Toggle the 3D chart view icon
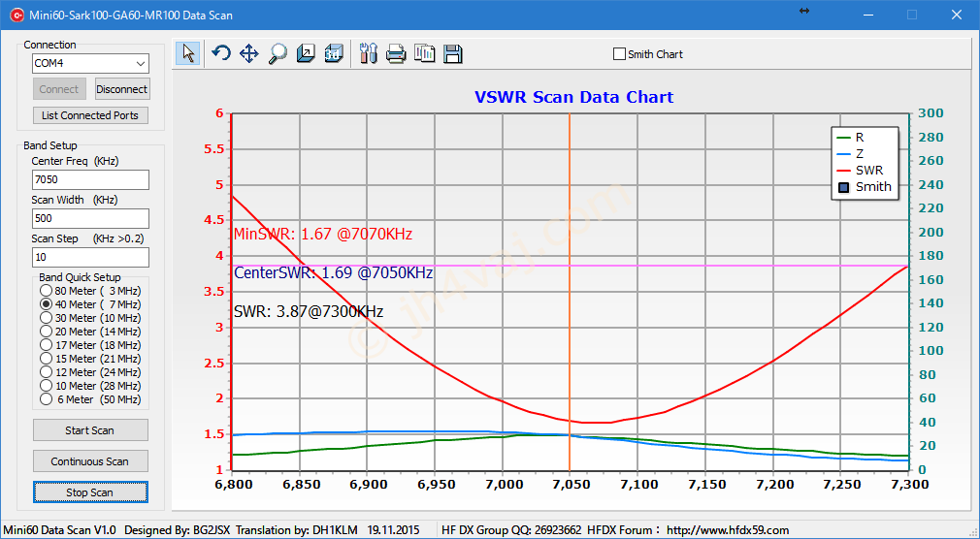 coord(334,53)
